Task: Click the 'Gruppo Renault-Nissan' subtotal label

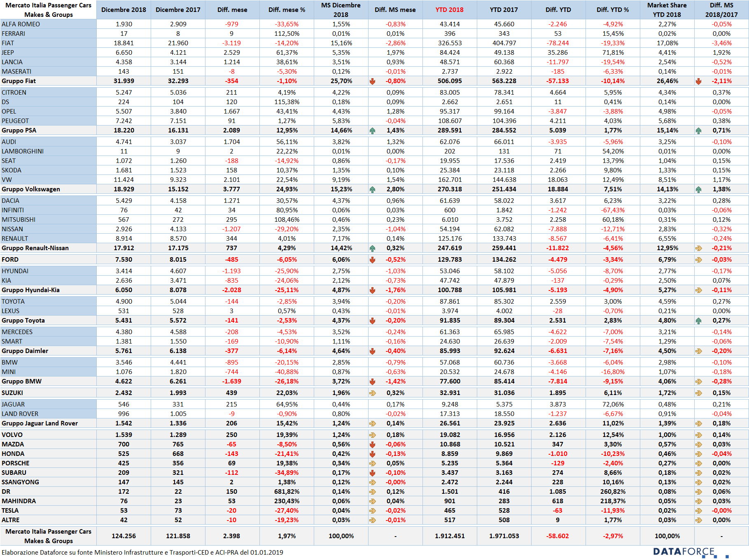Action: pyautogui.click(x=35, y=248)
